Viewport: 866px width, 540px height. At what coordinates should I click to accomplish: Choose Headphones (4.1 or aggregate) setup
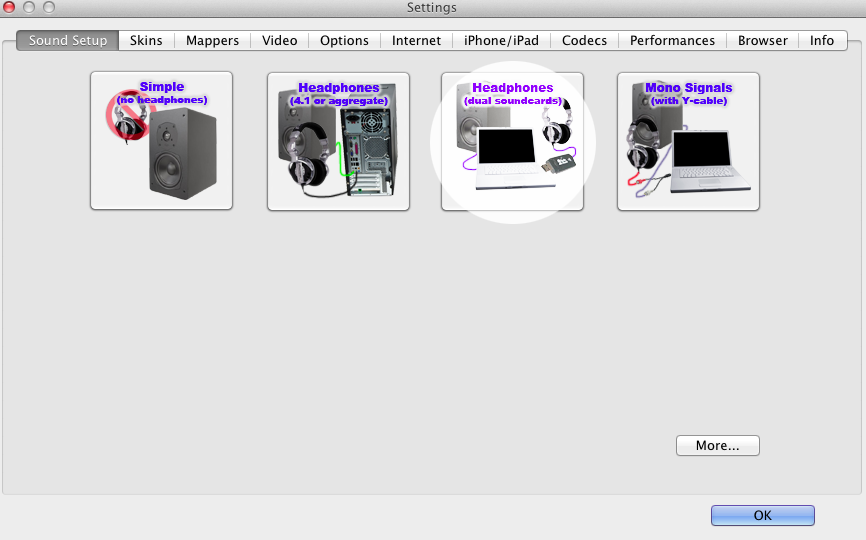(x=338, y=141)
